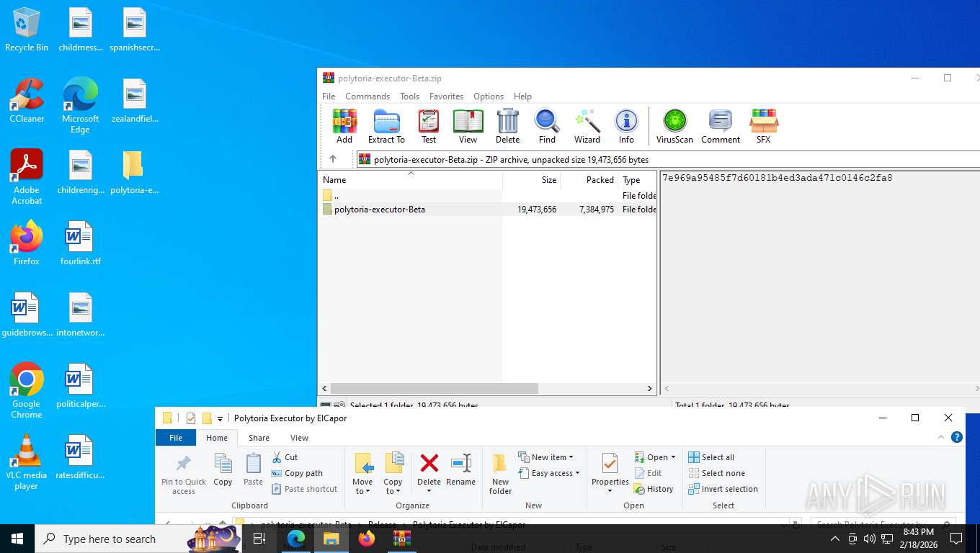Open the WinRAR Favorites menu
Screen dimensions: 980x553
(x=446, y=96)
